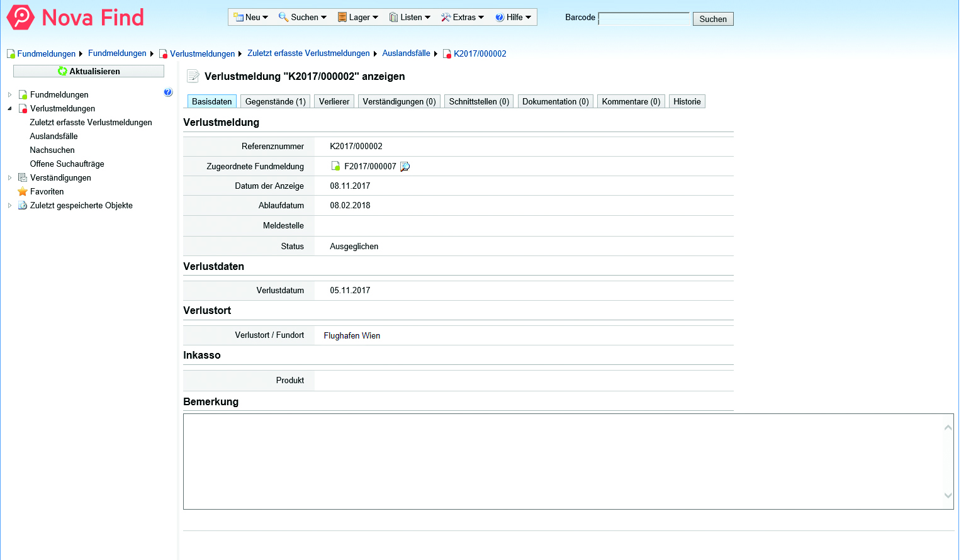
Task: Click the Verlustdatum value 05.11.2017
Action: click(x=350, y=290)
